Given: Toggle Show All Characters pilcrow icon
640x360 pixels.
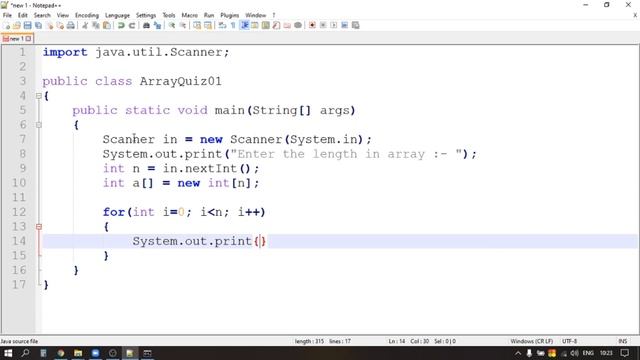Looking at the screenshot, I should pyautogui.click(x=233, y=25).
